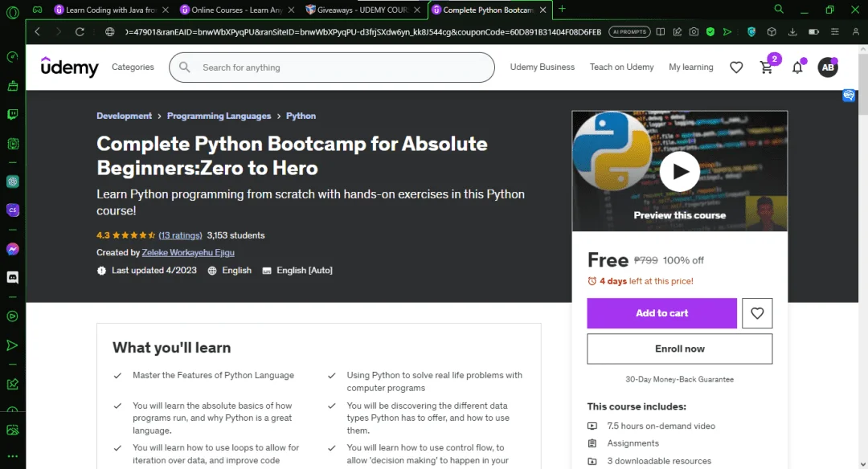Play the course preview video
Image resolution: width=868 pixels, height=469 pixels.
coord(680,171)
